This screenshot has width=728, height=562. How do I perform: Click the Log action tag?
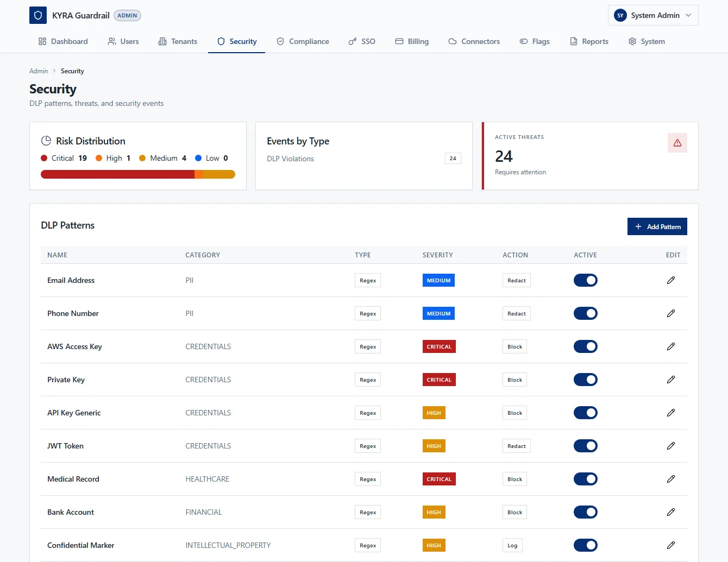[512, 545]
